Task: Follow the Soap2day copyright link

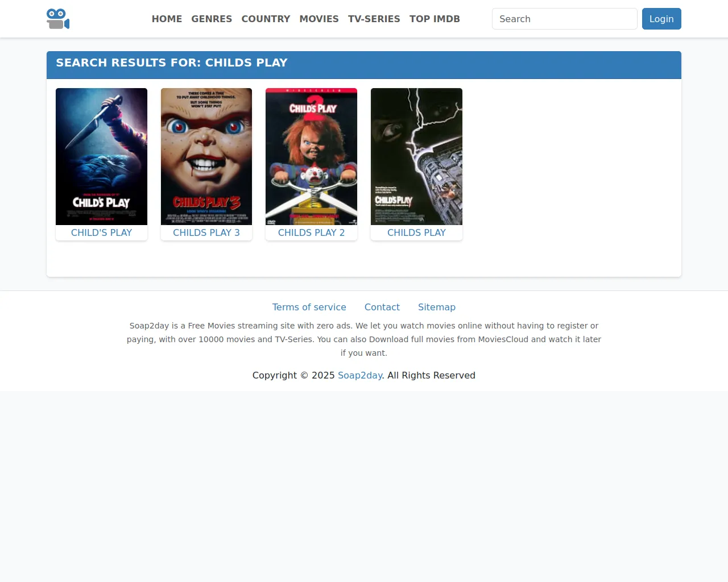Action: (x=360, y=375)
